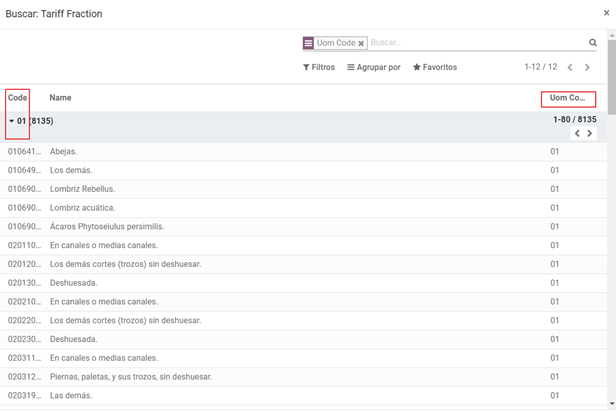
Task: Remove the Uom Code group facet
Action: click(x=361, y=44)
